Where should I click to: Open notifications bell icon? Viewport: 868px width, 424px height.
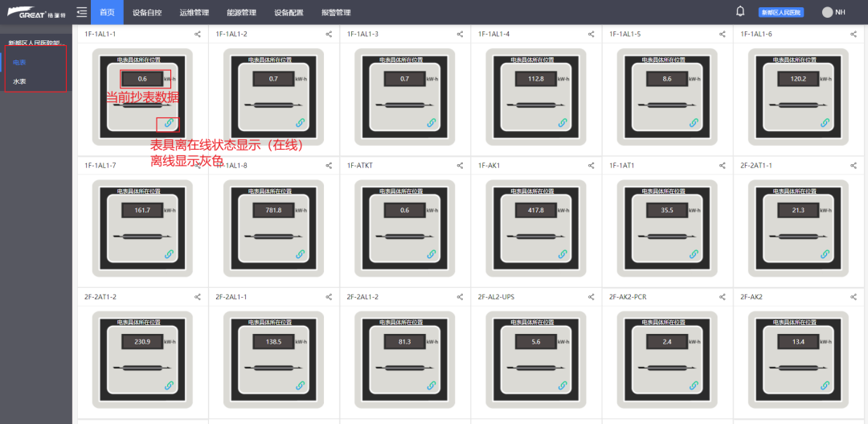[x=740, y=11]
